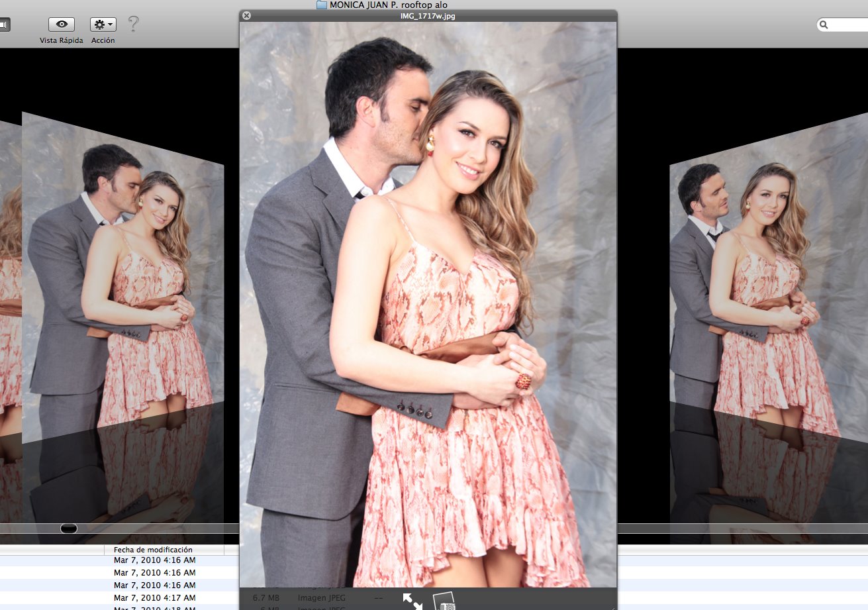Click the grey question mark help icon
Screen dimensions: 868x610
pyautogui.click(x=133, y=25)
